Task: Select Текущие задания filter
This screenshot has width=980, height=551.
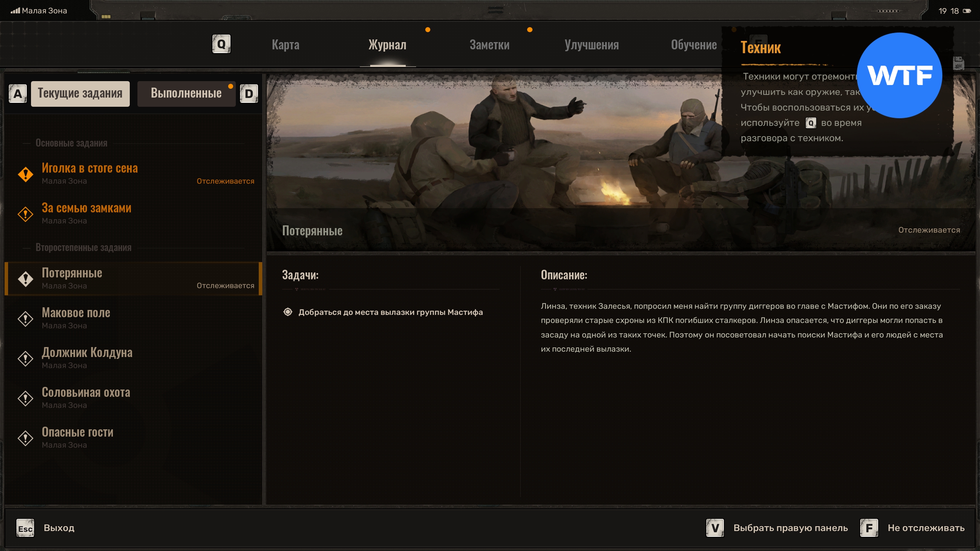Action: tap(80, 94)
